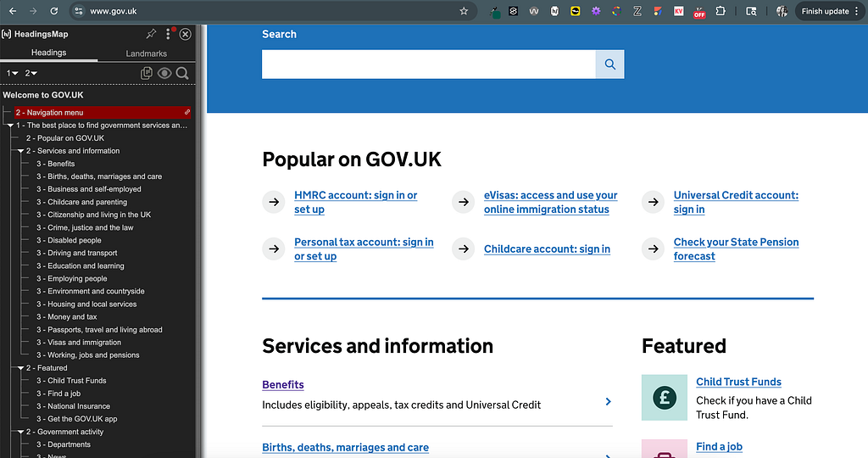This screenshot has height=458, width=868.
Task: Open the Chrome profile avatar
Action: (782, 11)
